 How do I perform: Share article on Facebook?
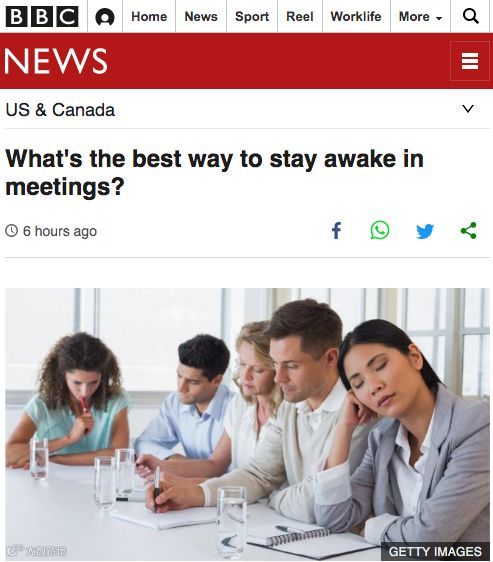[336, 230]
